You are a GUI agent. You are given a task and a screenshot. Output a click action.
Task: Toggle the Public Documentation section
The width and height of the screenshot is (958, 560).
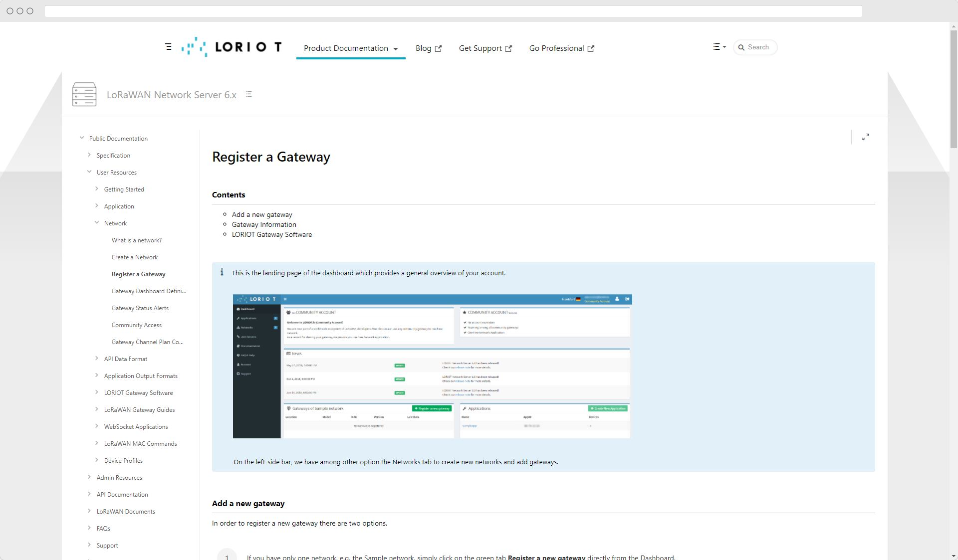point(81,138)
